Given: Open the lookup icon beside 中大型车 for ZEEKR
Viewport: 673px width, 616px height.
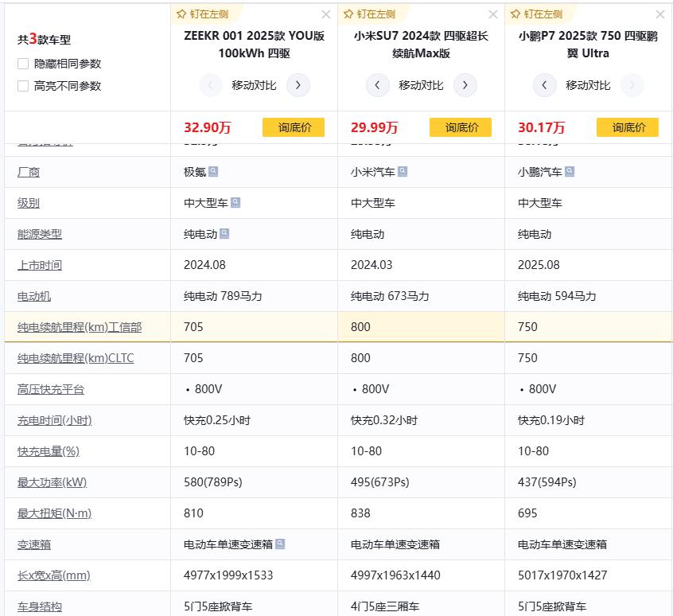Looking at the screenshot, I should pos(235,202).
